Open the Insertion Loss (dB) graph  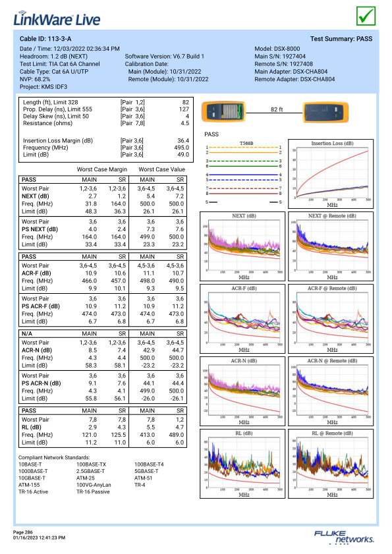tap(331, 174)
